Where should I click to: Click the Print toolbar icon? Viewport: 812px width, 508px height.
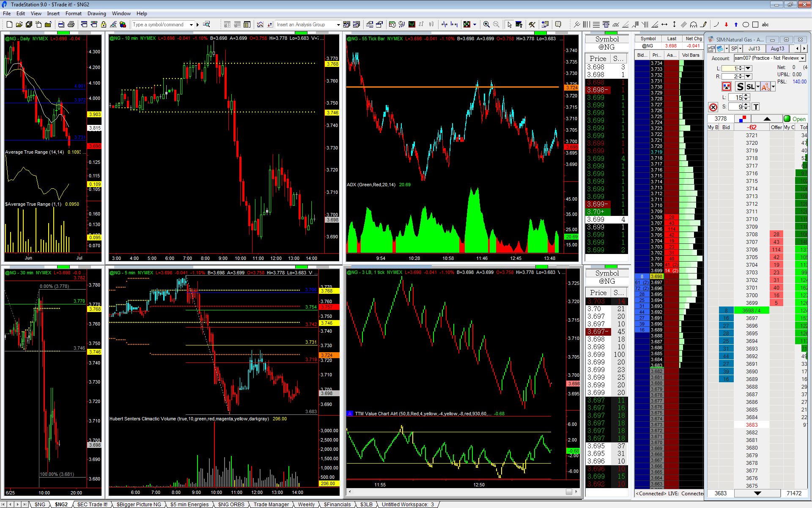coord(71,25)
